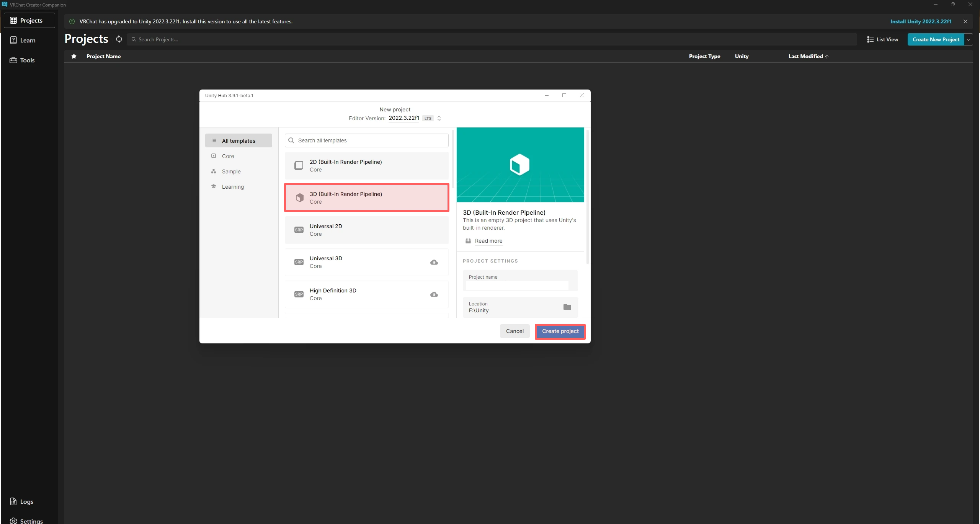Click the 2022.3.22f1 editor version text
The image size is (980, 524).
point(404,118)
